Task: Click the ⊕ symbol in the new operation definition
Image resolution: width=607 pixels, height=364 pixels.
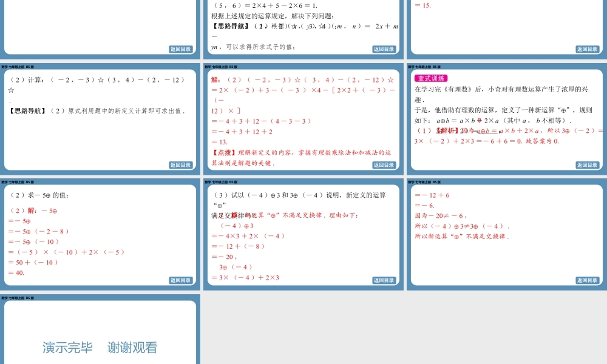Action: click(444, 120)
